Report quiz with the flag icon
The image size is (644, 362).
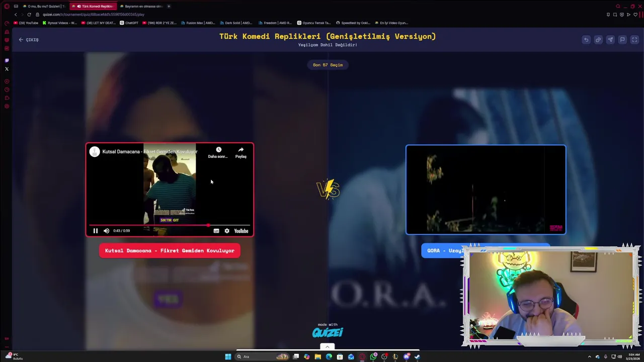tap(622, 40)
